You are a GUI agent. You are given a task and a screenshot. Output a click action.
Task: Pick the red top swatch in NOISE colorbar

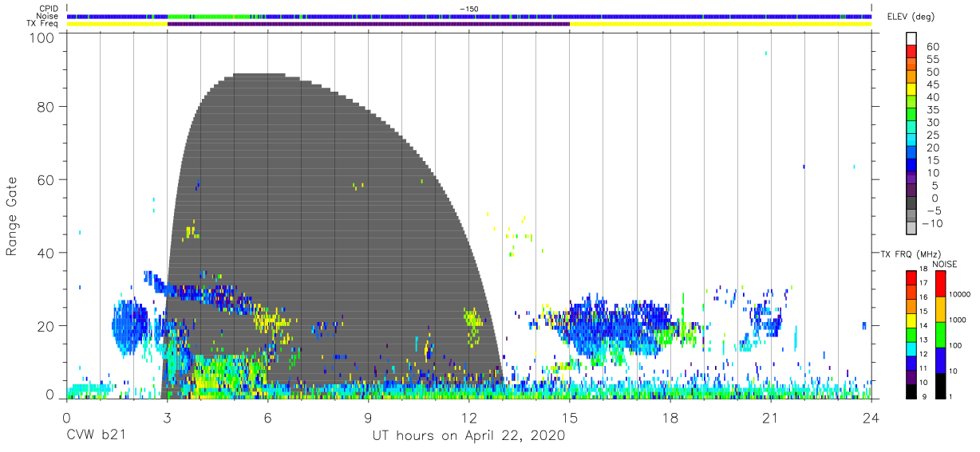[940, 283]
